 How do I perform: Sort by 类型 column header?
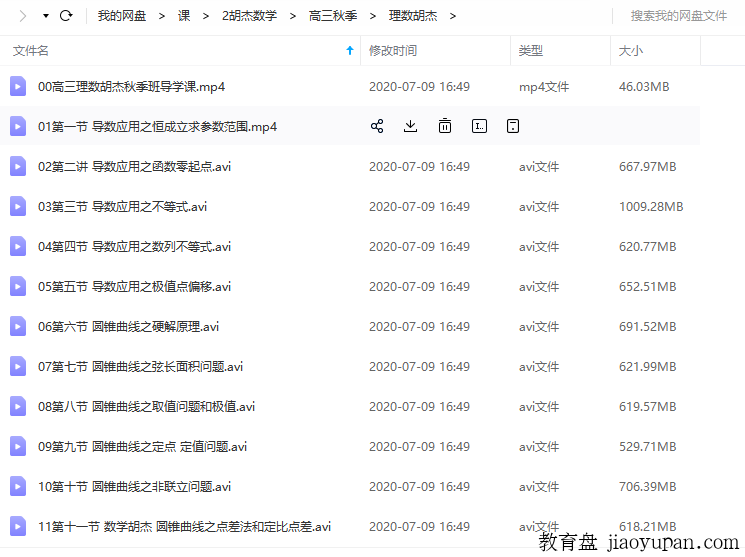[x=531, y=50]
